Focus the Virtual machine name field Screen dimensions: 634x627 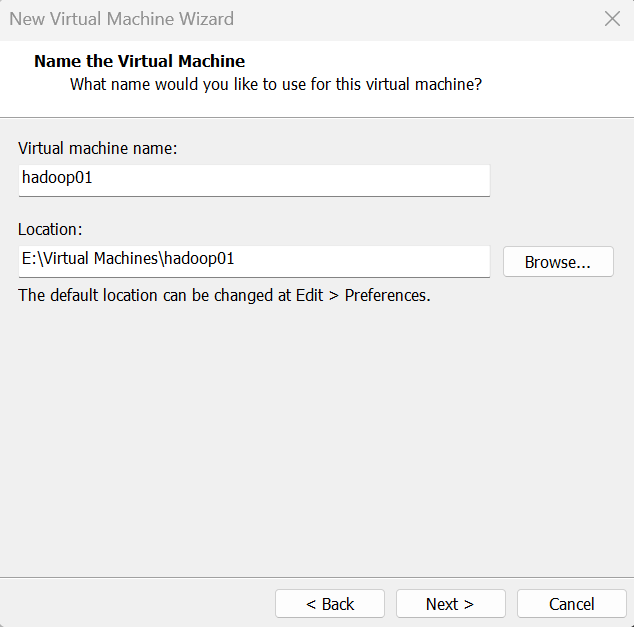(254, 180)
